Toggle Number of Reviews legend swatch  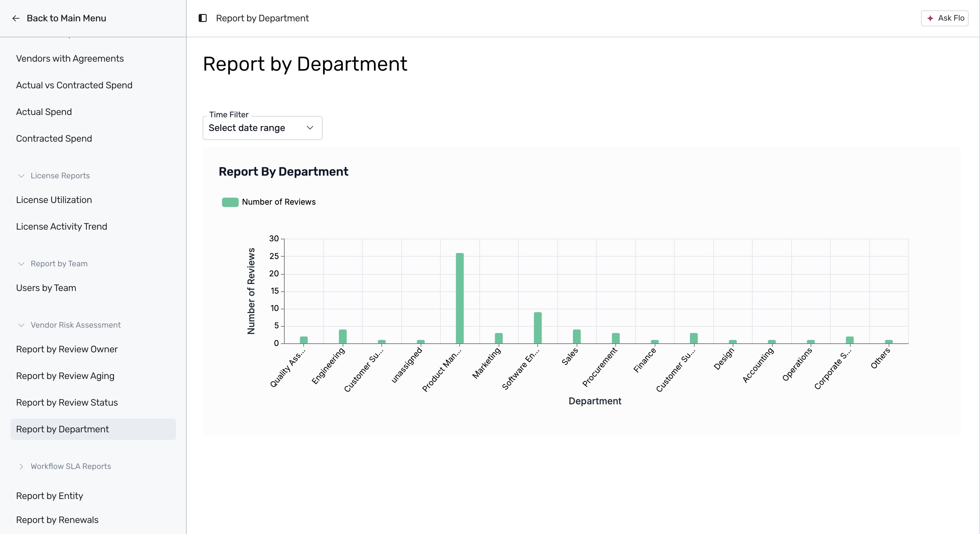(x=230, y=202)
